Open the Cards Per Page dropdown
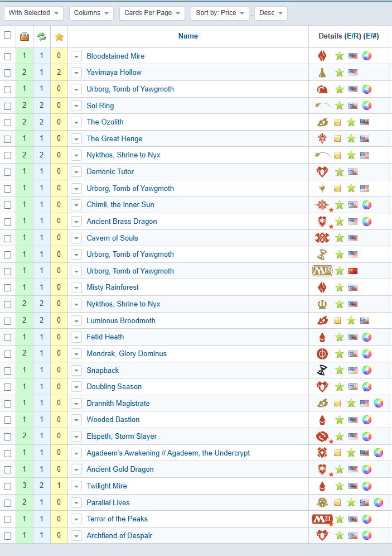This screenshot has width=392, height=556. click(x=152, y=13)
